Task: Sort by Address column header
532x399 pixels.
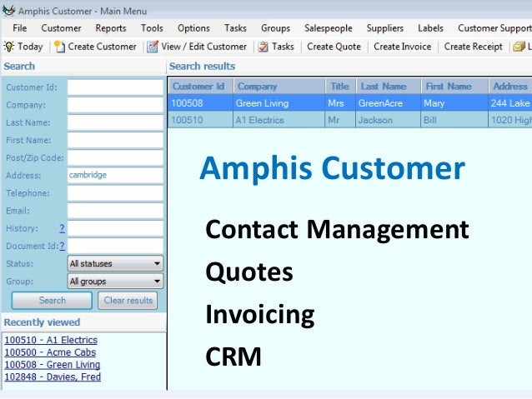Action: 510,86
